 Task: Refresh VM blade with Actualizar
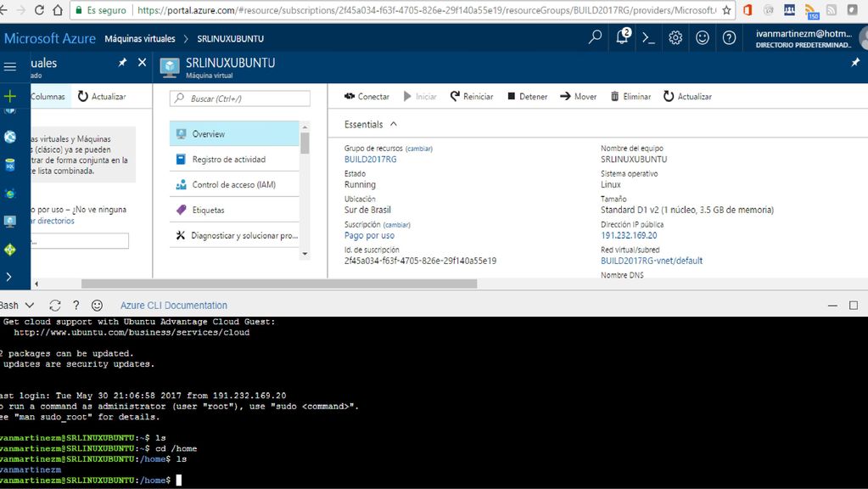point(687,97)
